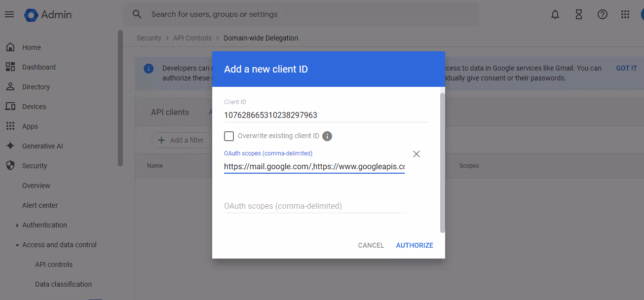Click the API Controls breadcrumb link
The width and height of the screenshot is (644, 300).
point(192,38)
